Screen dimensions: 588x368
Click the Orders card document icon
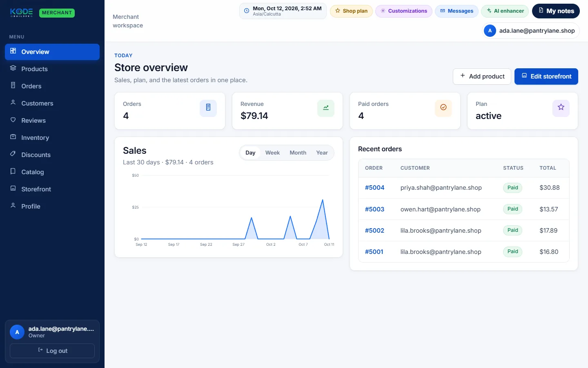point(208,108)
